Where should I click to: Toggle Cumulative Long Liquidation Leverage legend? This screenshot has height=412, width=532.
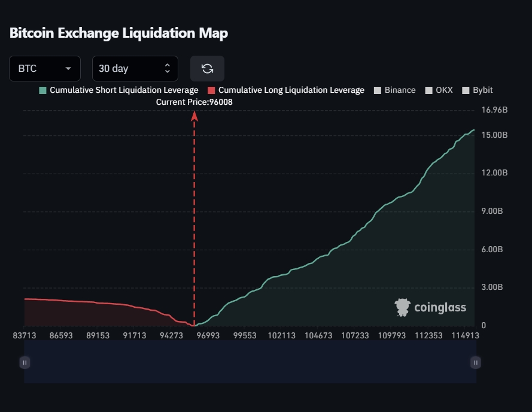tap(291, 90)
